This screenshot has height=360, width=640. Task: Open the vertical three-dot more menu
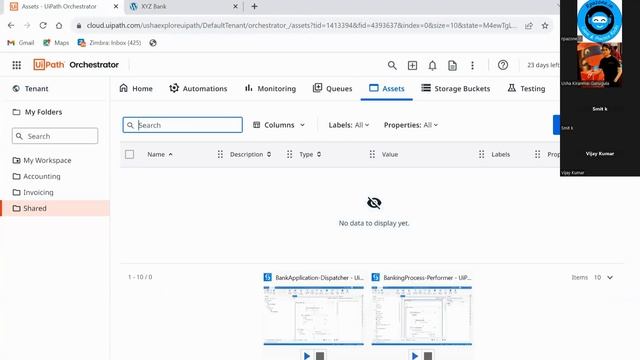(x=472, y=65)
